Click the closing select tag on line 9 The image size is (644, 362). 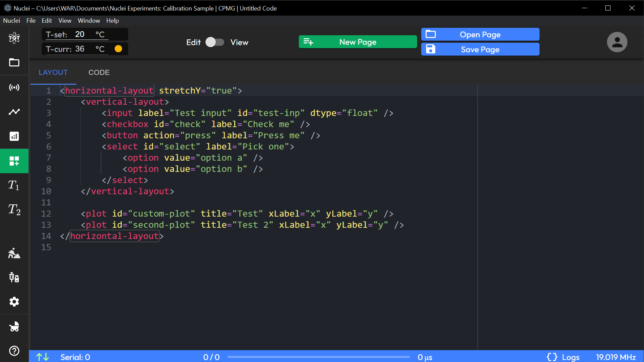tap(125, 180)
